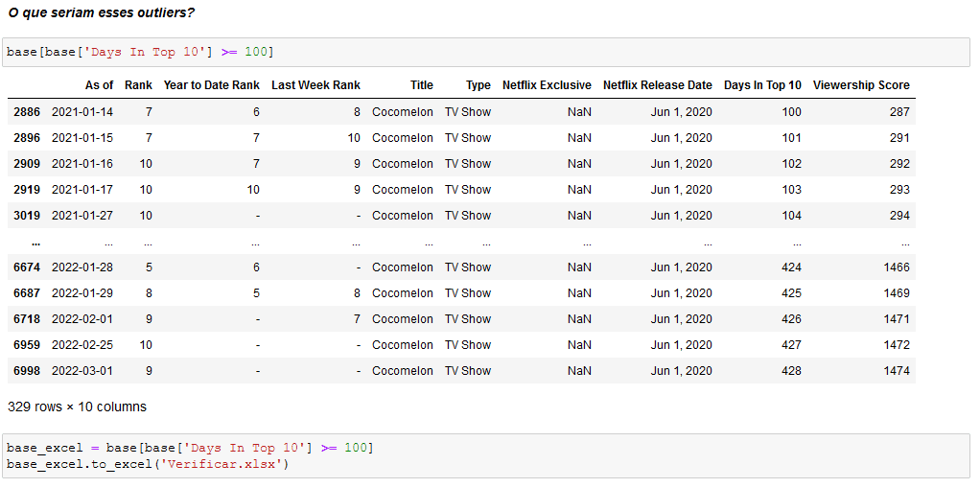Click Days In Top 10 value 424
Viewport: 980px width, 488px height.
791,267
